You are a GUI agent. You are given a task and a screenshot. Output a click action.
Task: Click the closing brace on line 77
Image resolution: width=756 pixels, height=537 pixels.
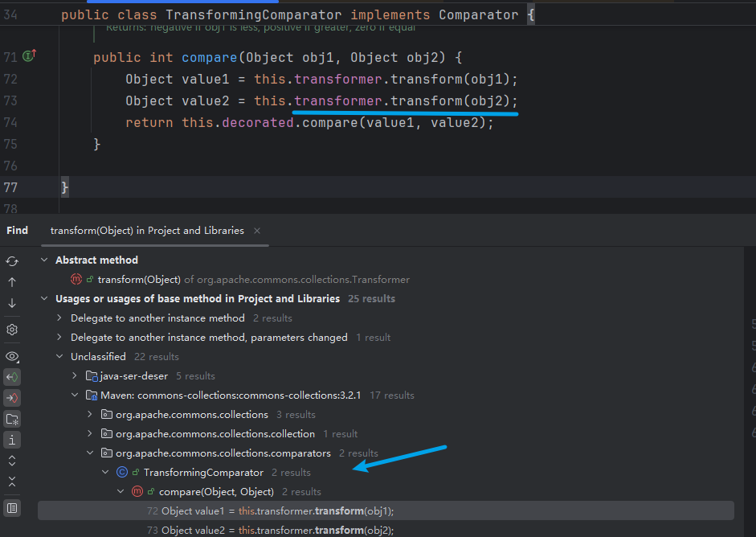coord(64,187)
